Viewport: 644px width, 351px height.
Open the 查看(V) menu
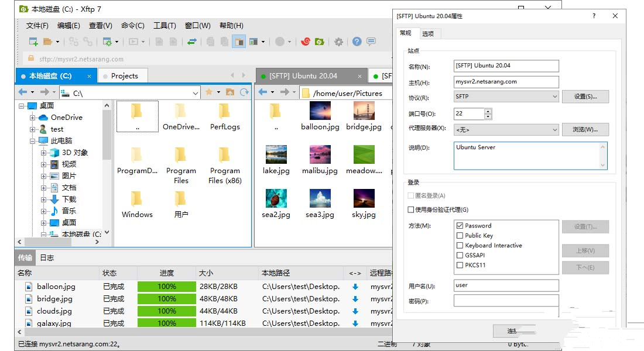point(100,26)
